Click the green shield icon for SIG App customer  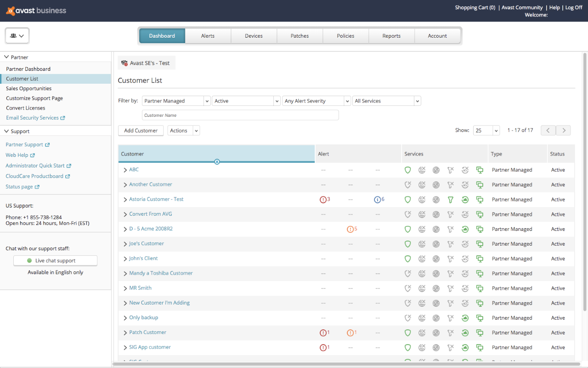(407, 347)
